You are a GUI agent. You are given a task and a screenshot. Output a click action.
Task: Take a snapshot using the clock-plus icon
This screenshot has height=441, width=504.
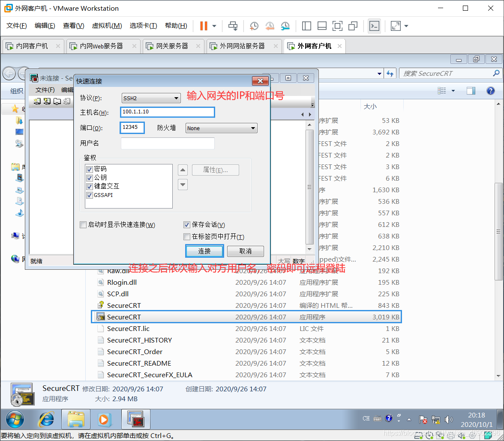point(254,26)
